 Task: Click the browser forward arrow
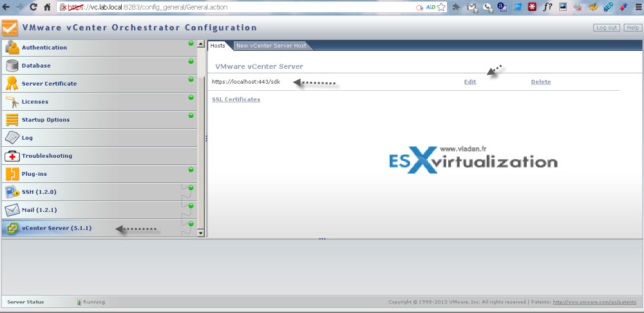point(20,7)
